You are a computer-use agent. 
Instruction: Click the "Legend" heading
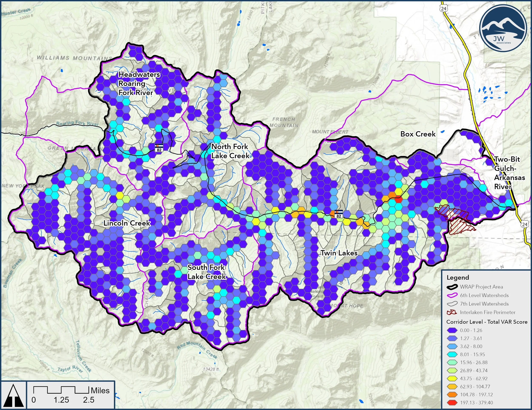tap(458, 278)
